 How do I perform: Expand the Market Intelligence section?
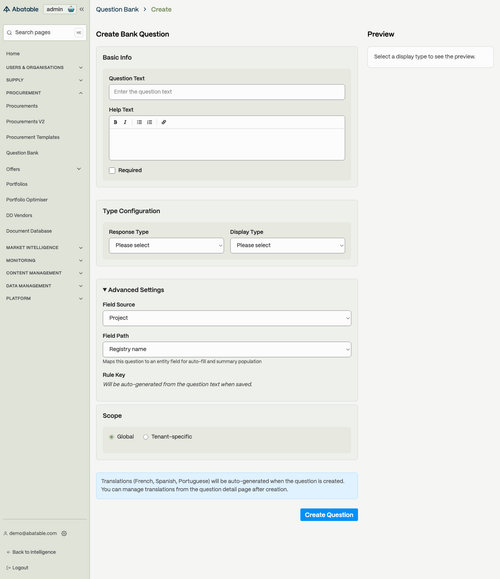click(x=44, y=248)
